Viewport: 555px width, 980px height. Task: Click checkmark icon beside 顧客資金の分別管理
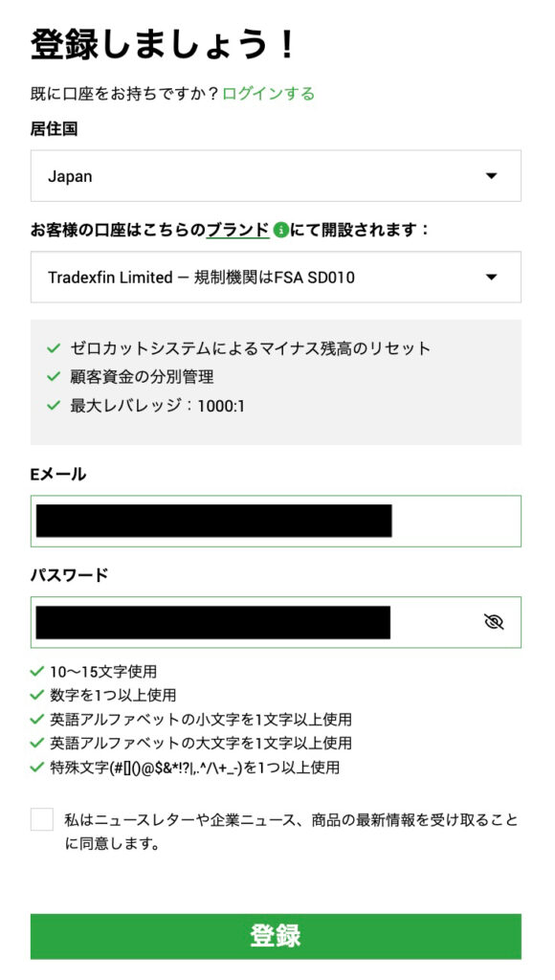(54, 377)
